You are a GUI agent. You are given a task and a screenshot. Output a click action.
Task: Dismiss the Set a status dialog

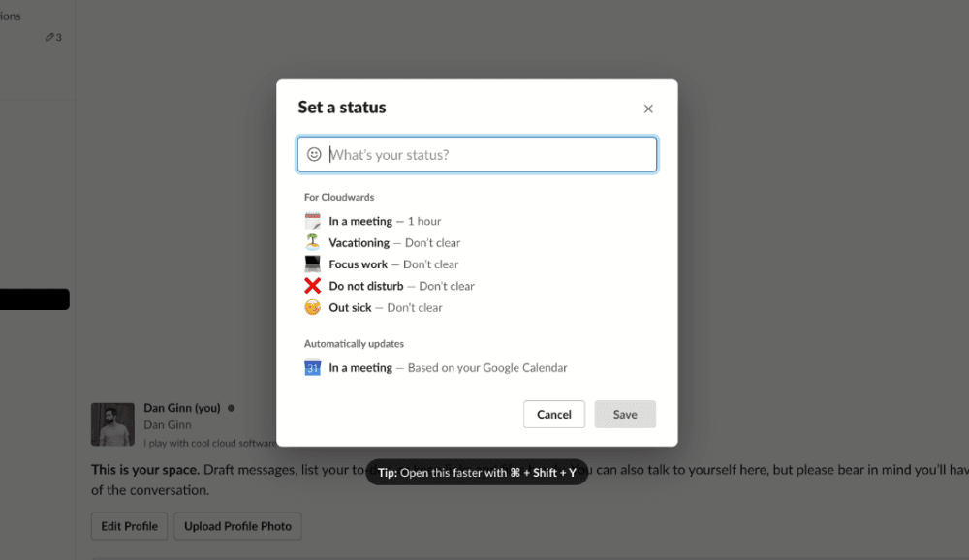pyautogui.click(x=648, y=109)
